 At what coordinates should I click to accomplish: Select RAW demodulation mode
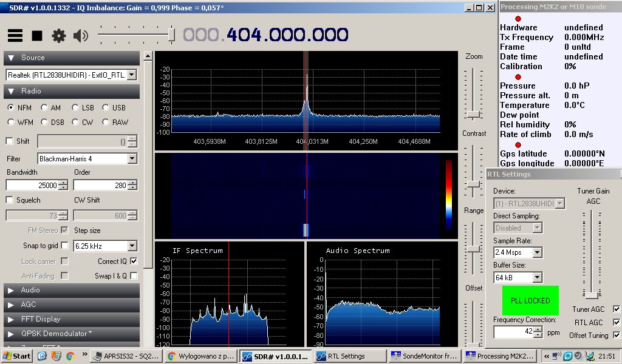[106, 122]
